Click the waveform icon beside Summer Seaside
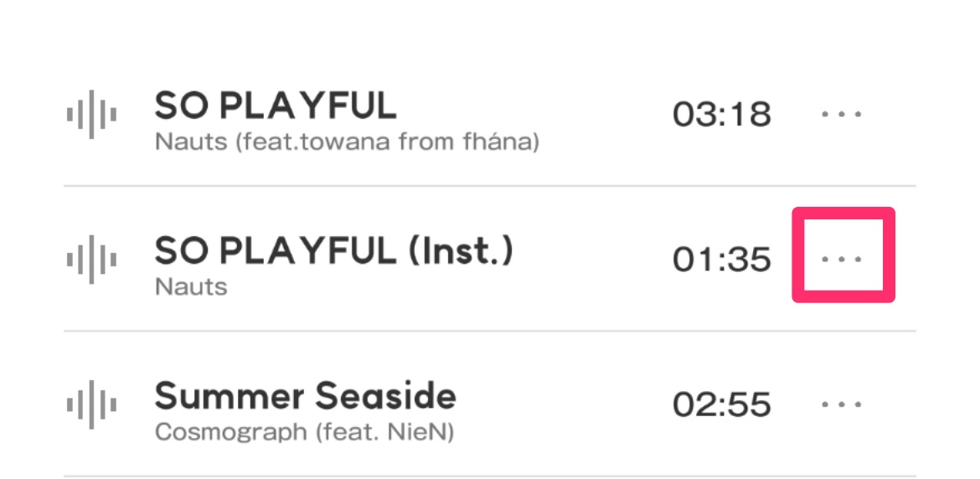Image resolution: width=980 pixels, height=479 pixels. [x=91, y=404]
